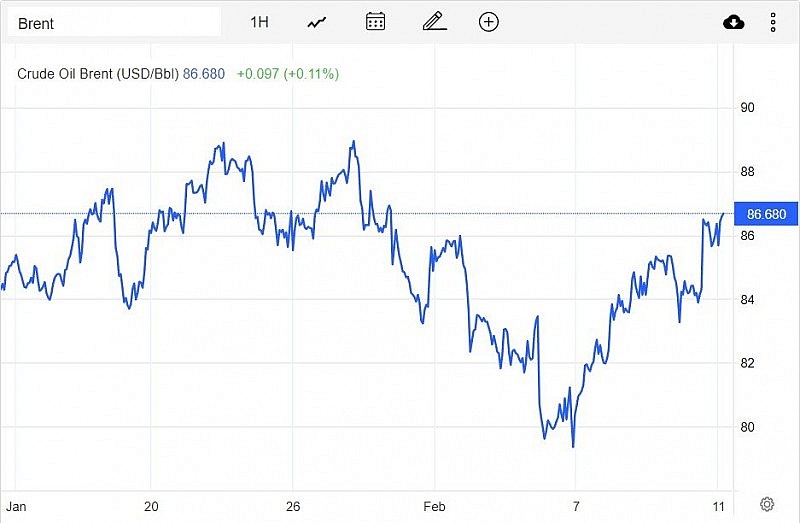Open the chart type line icon
Image resolution: width=800 pixels, height=523 pixels.
317,22
